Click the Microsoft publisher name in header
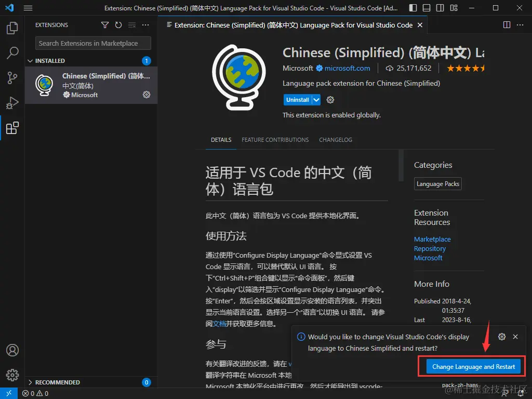 click(298, 68)
